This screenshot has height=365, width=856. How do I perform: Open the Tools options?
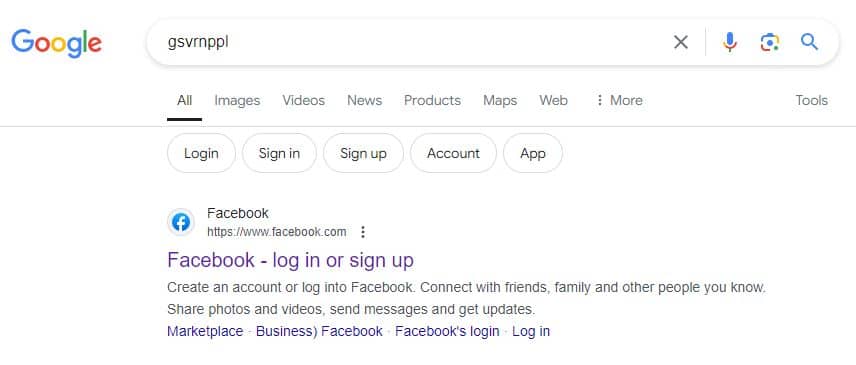811,100
